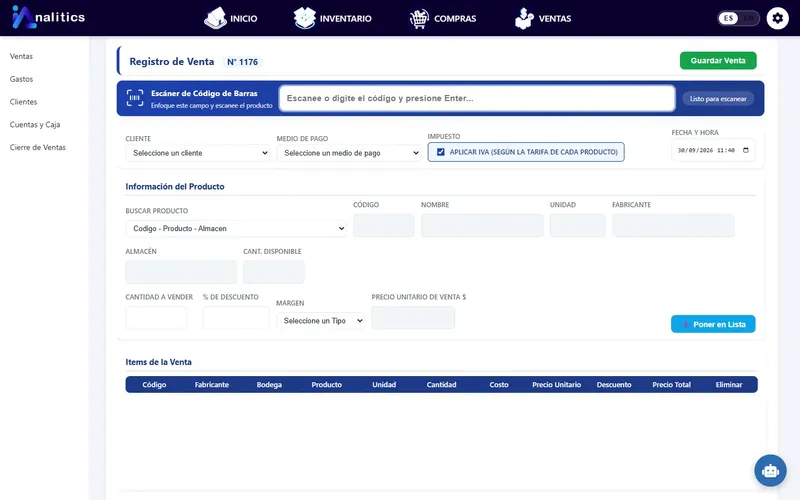Uncheck the Aplicar IVA checkbox
800x500 pixels.
(x=441, y=152)
